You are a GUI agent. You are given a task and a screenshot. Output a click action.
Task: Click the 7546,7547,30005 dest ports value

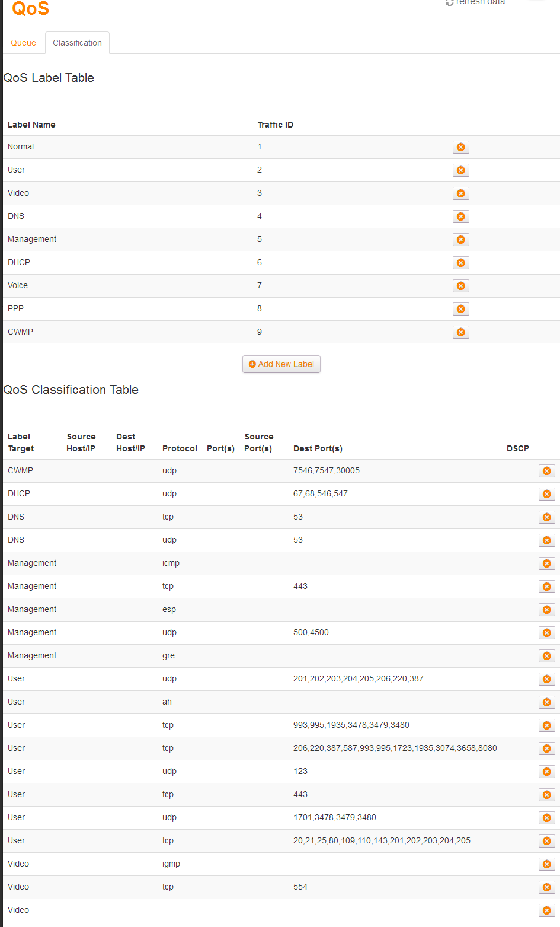point(327,470)
